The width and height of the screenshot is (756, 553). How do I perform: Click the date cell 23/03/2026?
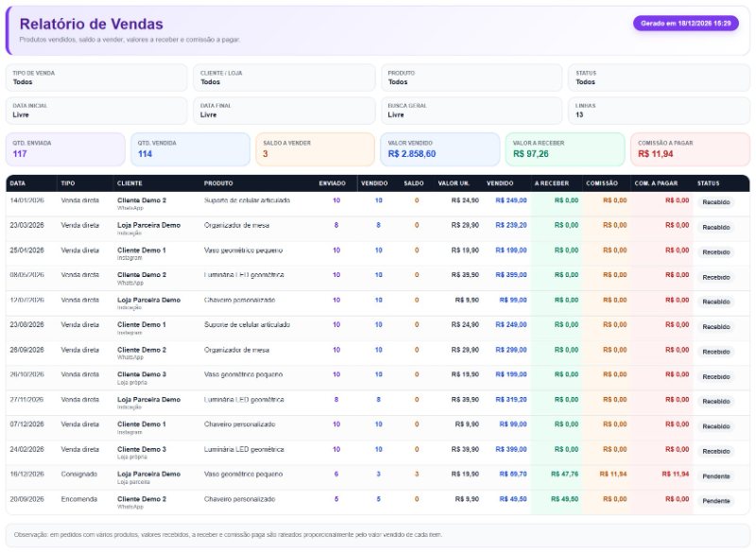pos(27,225)
